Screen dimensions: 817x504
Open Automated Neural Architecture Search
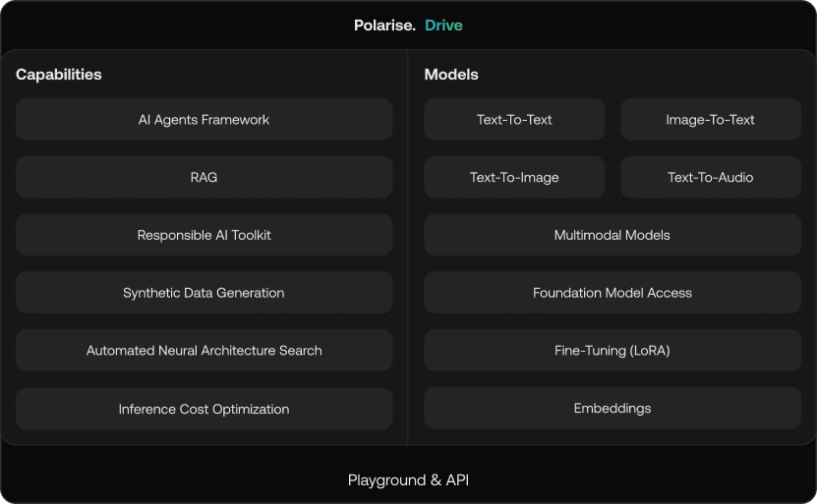(204, 351)
